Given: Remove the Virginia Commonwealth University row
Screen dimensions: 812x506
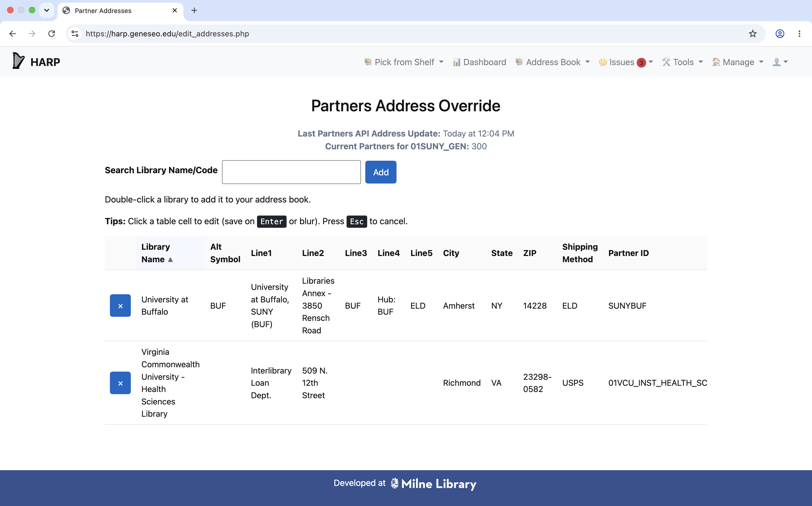Looking at the screenshot, I should point(120,383).
